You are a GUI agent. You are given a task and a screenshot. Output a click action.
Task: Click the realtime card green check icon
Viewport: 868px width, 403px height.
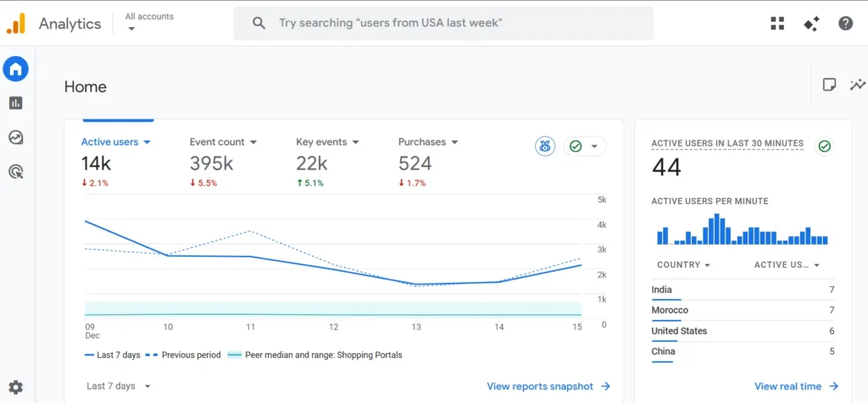click(x=824, y=146)
